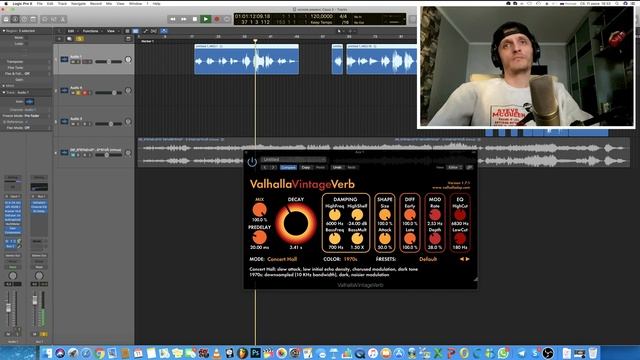Click the next preset right arrow
Viewport: 640px width, 360px height.
point(467,259)
